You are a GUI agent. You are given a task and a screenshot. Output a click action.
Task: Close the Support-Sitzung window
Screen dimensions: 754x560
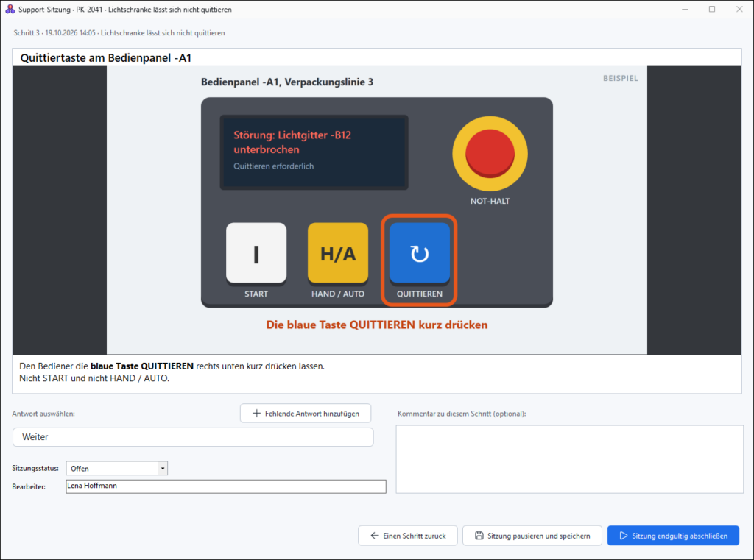click(739, 9)
